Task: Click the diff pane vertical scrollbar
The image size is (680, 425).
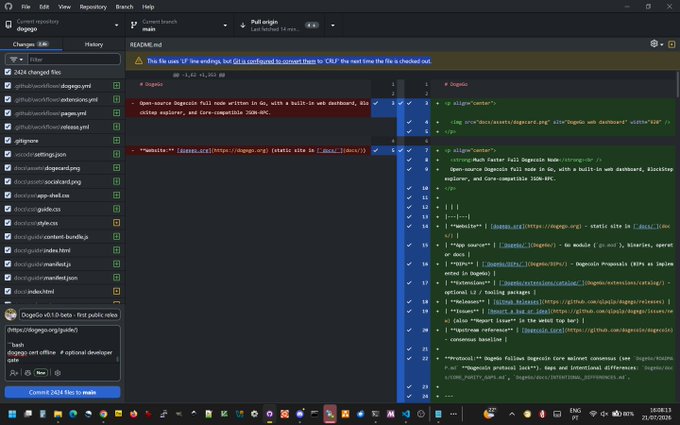Action: 677,85
